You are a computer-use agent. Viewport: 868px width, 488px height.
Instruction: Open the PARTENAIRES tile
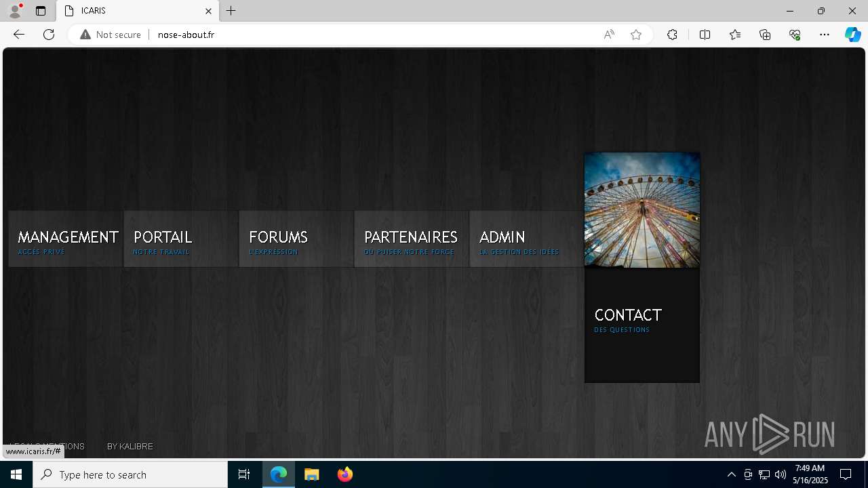tap(412, 239)
